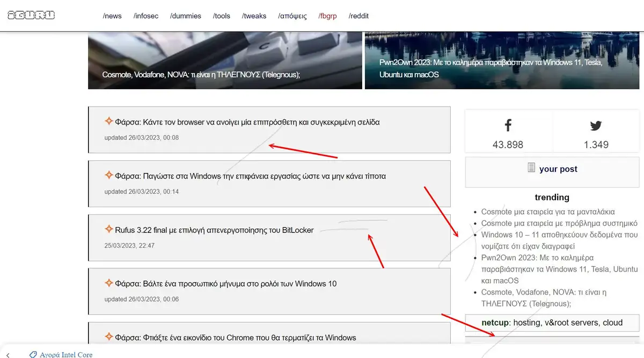Click the tag icon beside Αγορά Intel Core

point(33,355)
